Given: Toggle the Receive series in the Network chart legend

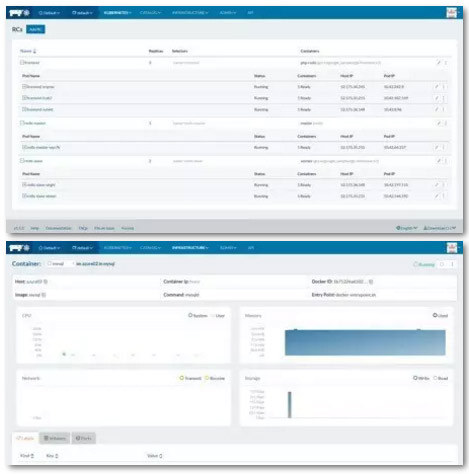Looking at the screenshot, I should click(215, 378).
